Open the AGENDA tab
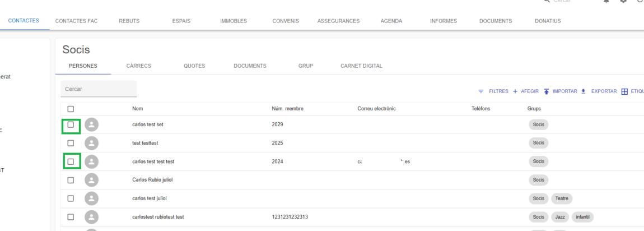Viewport: 644px width, 231px height. 391,21
